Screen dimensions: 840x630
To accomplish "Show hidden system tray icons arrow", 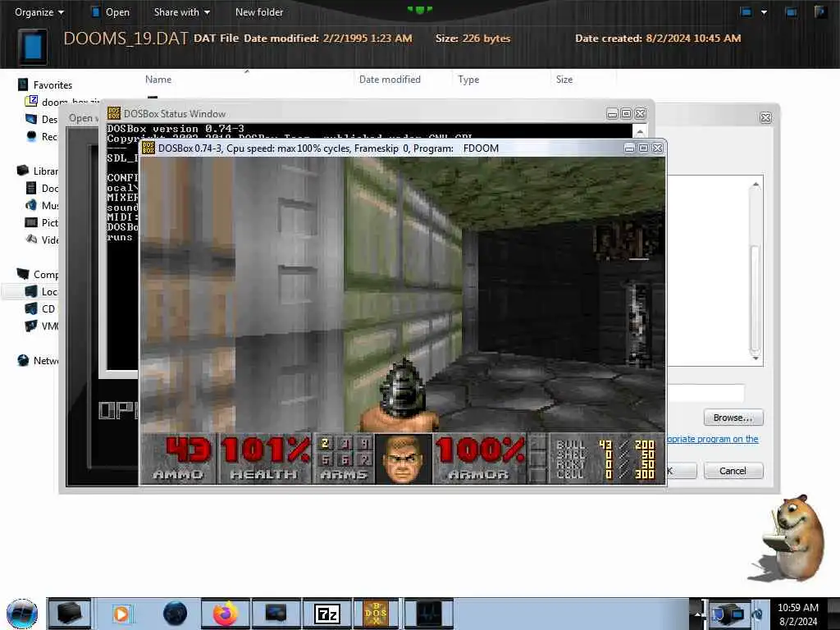I will (697, 614).
